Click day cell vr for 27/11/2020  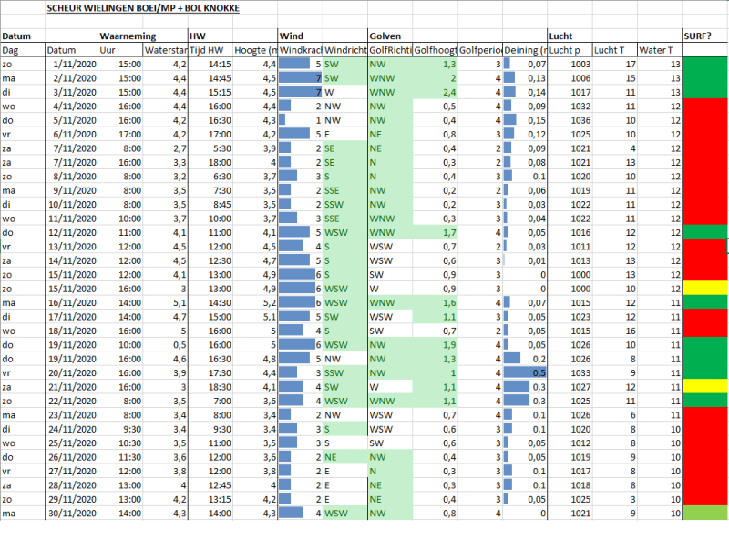[x=23, y=472]
